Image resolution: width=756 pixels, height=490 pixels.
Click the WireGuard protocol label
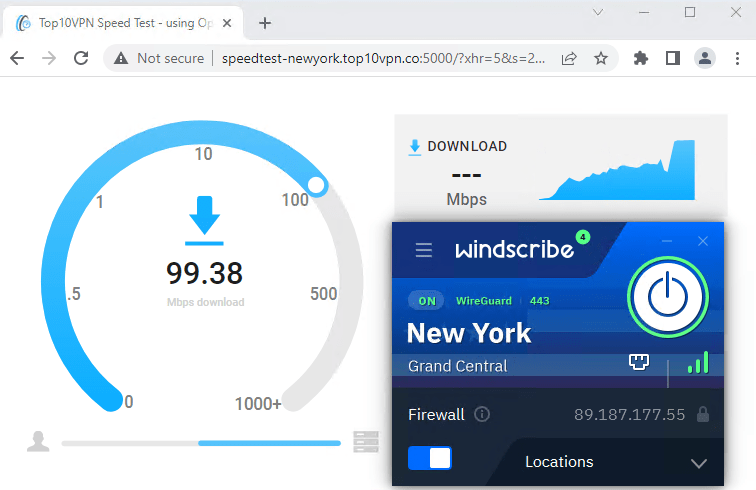pos(484,301)
